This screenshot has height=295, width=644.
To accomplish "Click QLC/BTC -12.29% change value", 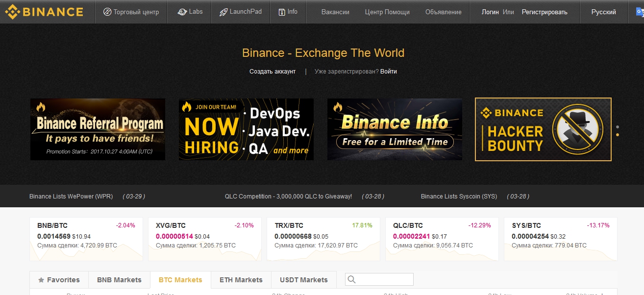I will coord(479,225).
